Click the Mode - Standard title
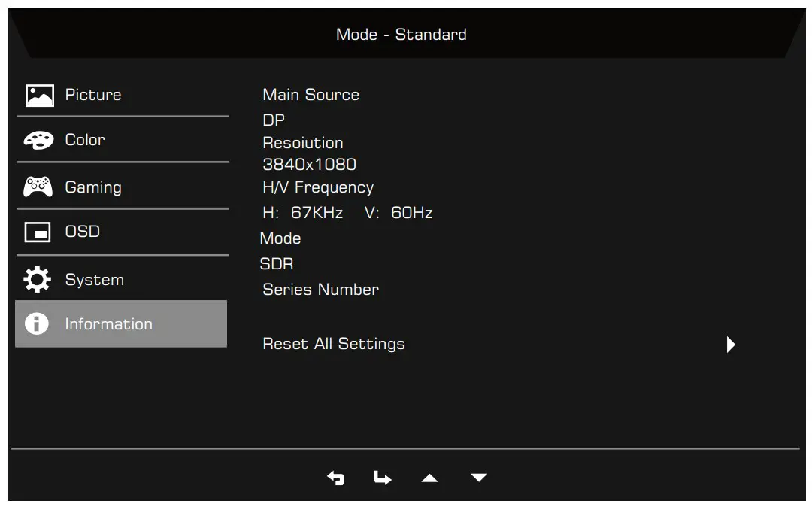812x507 pixels. pos(401,35)
